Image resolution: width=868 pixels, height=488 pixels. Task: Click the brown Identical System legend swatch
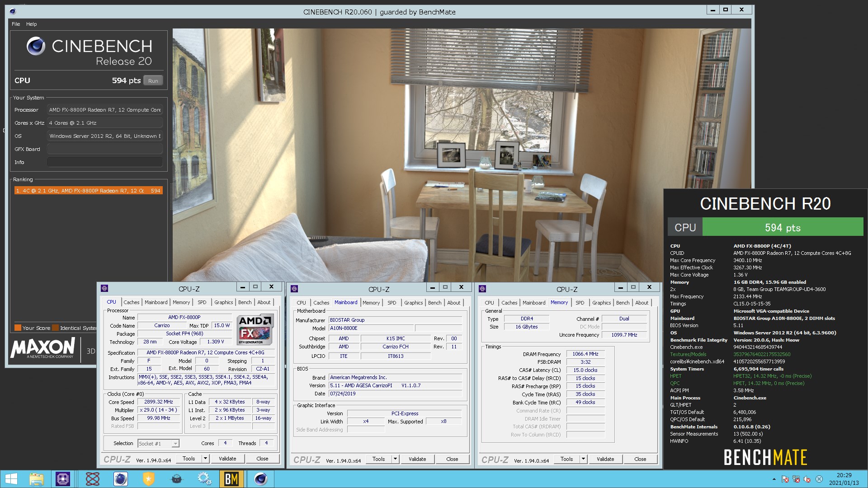click(55, 328)
